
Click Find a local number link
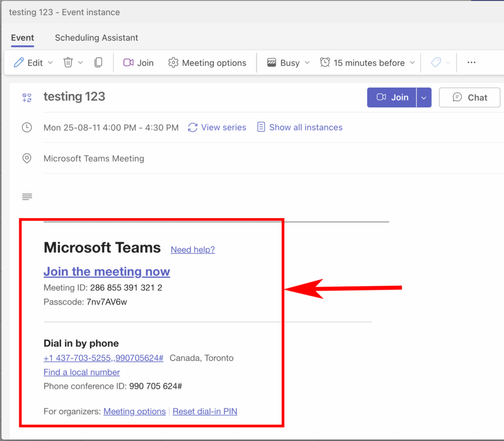pyautogui.click(x=82, y=372)
